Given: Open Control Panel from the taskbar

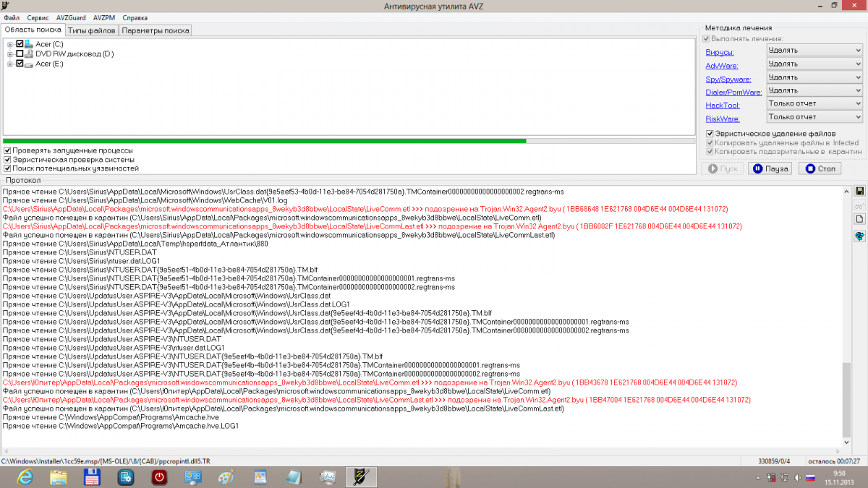Looking at the screenshot, I should 193,477.
